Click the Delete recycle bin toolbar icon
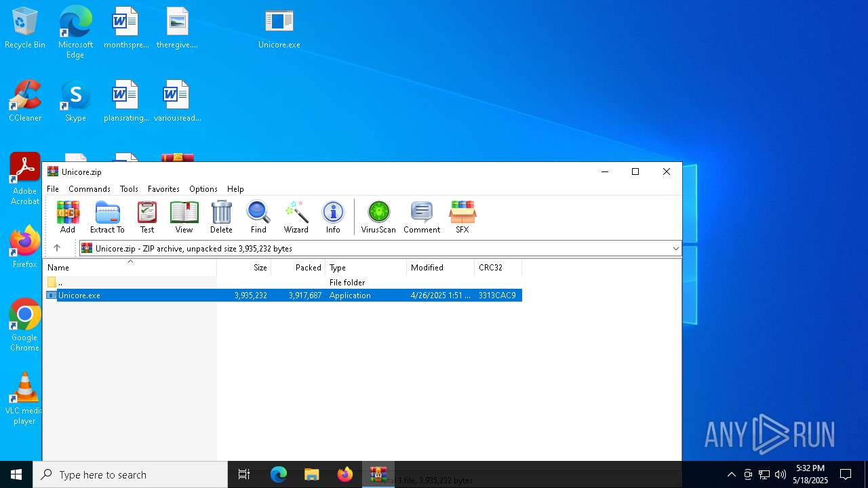Image resolution: width=868 pixels, height=488 pixels. pos(221,217)
